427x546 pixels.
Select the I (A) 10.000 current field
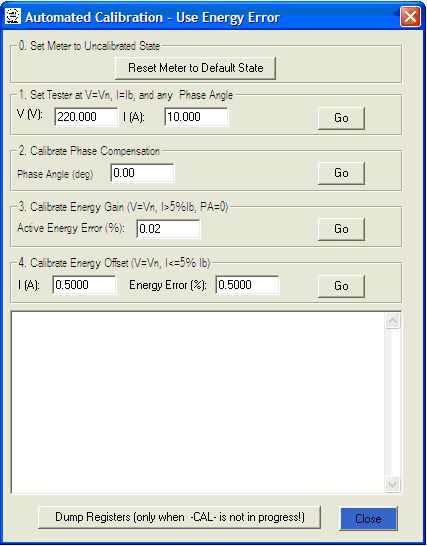pyautogui.click(x=196, y=117)
